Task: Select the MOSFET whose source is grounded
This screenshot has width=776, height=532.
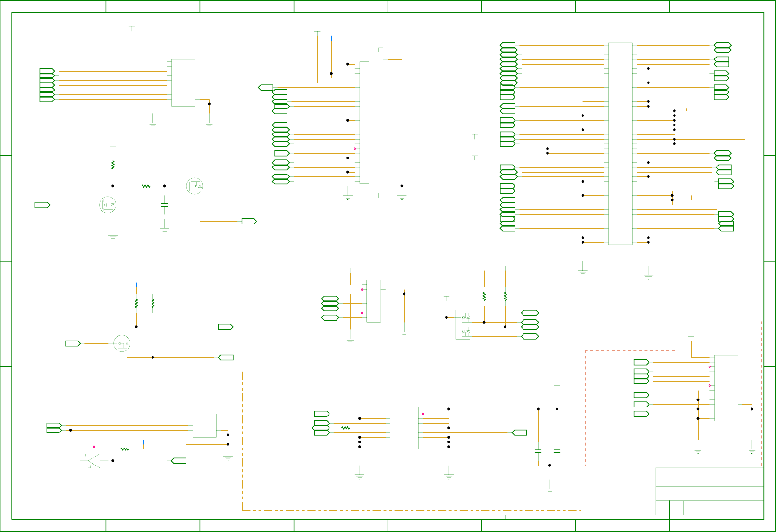Action: tap(108, 205)
